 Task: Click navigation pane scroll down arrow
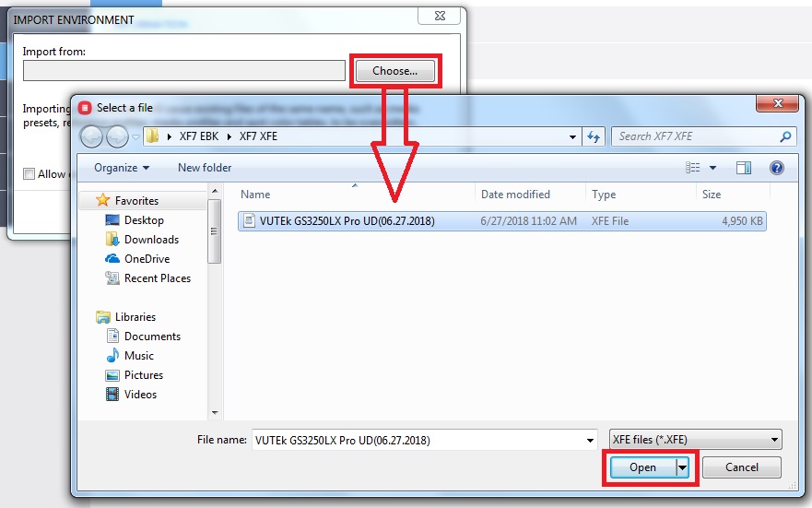pyautogui.click(x=215, y=413)
